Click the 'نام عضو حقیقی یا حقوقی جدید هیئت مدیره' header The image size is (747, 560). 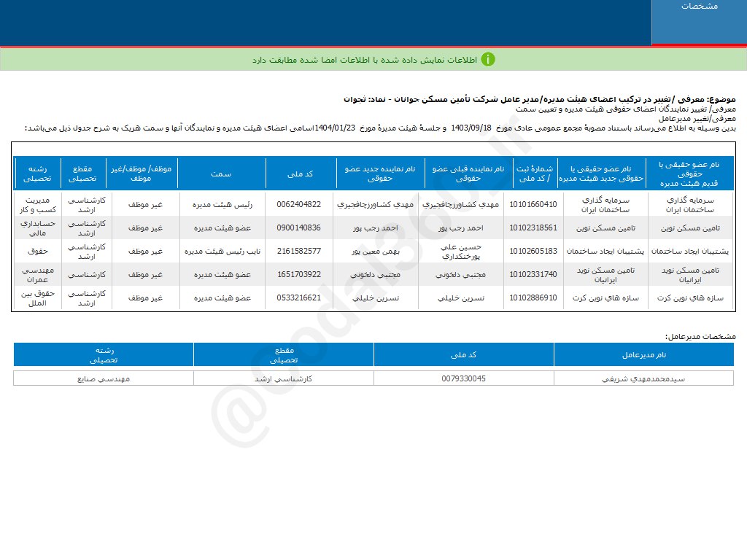[x=601, y=174]
